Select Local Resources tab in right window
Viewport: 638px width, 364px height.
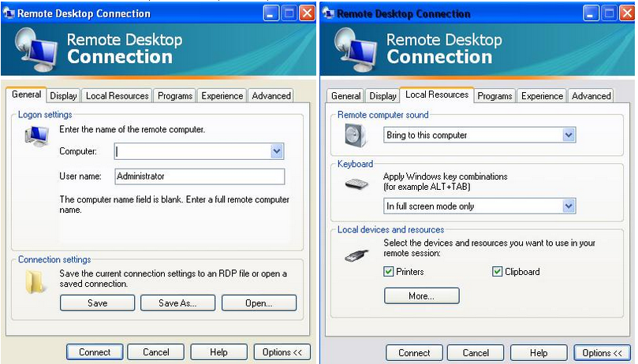point(437,95)
